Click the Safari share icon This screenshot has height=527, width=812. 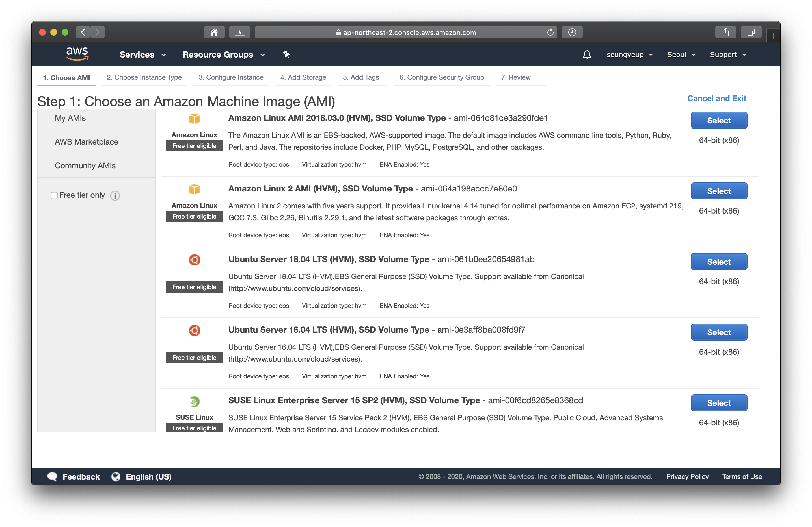pos(725,32)
